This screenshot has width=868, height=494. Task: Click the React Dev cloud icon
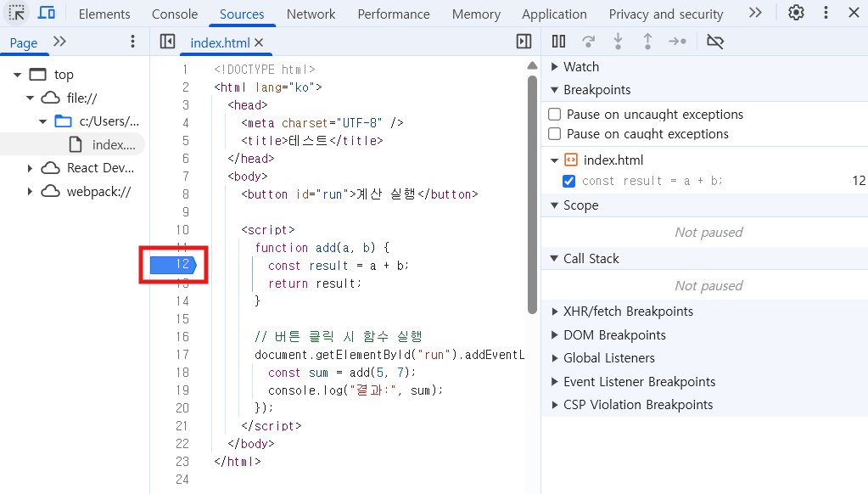[x=50, y=168]
